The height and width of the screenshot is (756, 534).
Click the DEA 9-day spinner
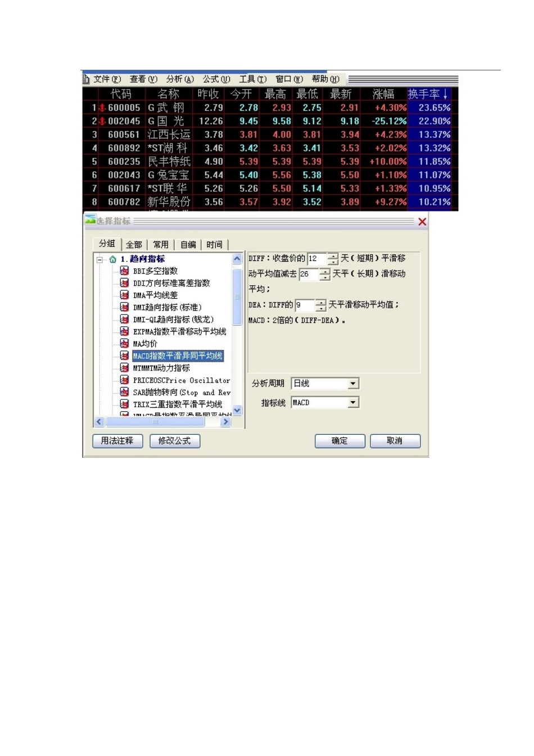coord(321,305)
